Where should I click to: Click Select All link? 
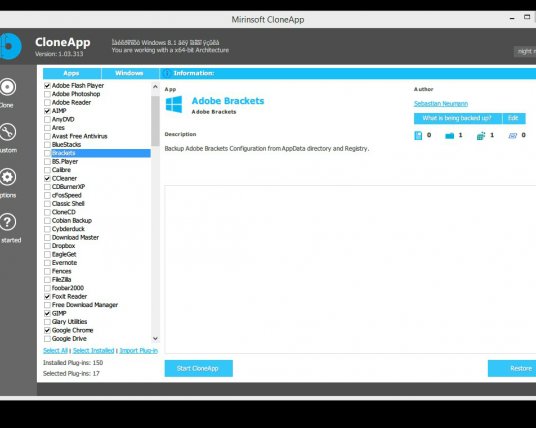[55, 351]
